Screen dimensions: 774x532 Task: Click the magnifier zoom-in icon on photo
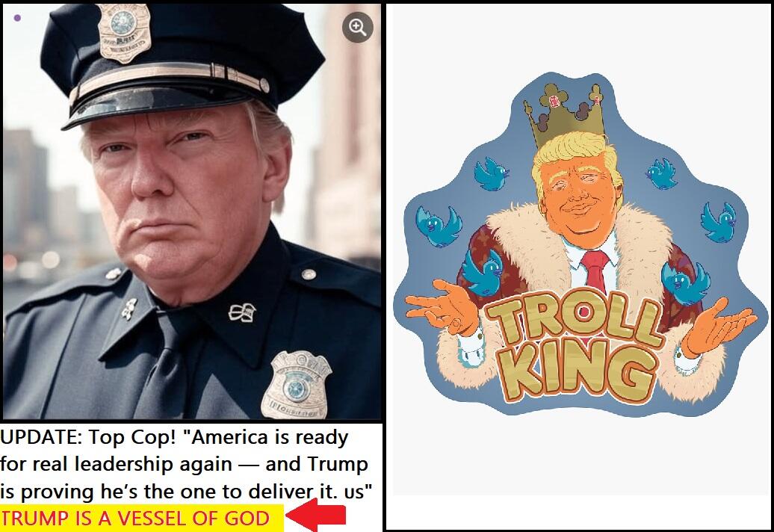point(357,27)
